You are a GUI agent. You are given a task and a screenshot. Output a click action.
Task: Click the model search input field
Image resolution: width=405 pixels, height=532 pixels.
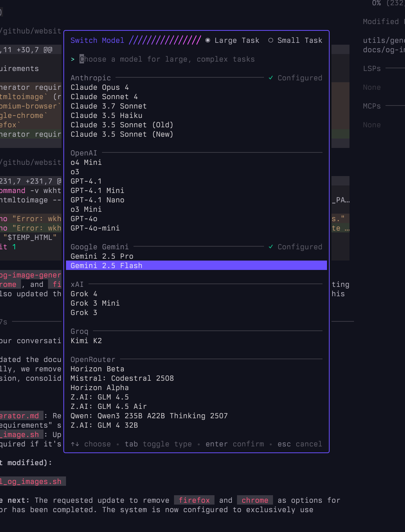click(x=167, y=59)
